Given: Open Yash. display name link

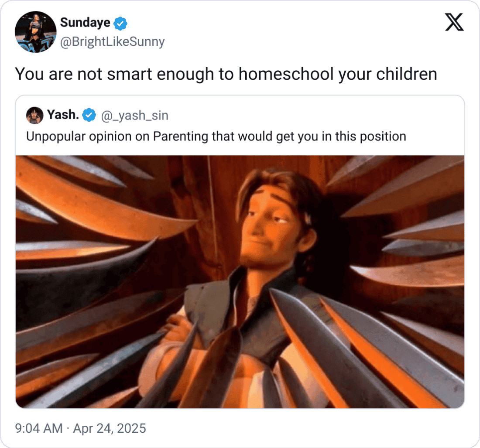Looking at the screenshot, I should (x=63, y=115).
